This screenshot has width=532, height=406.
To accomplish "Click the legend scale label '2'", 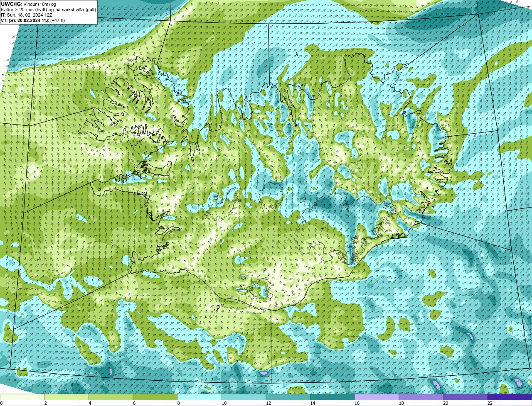I will (x=45, y=403).
